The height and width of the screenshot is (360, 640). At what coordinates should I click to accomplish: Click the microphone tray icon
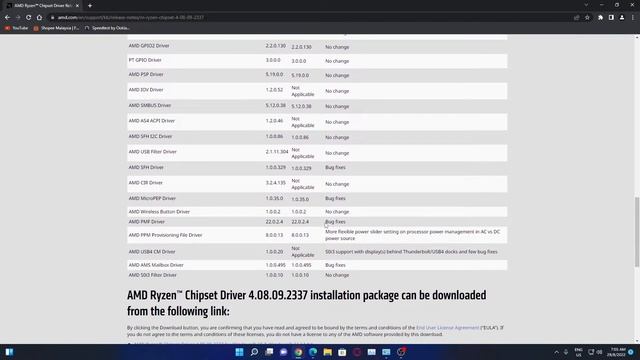click(566, 352)
